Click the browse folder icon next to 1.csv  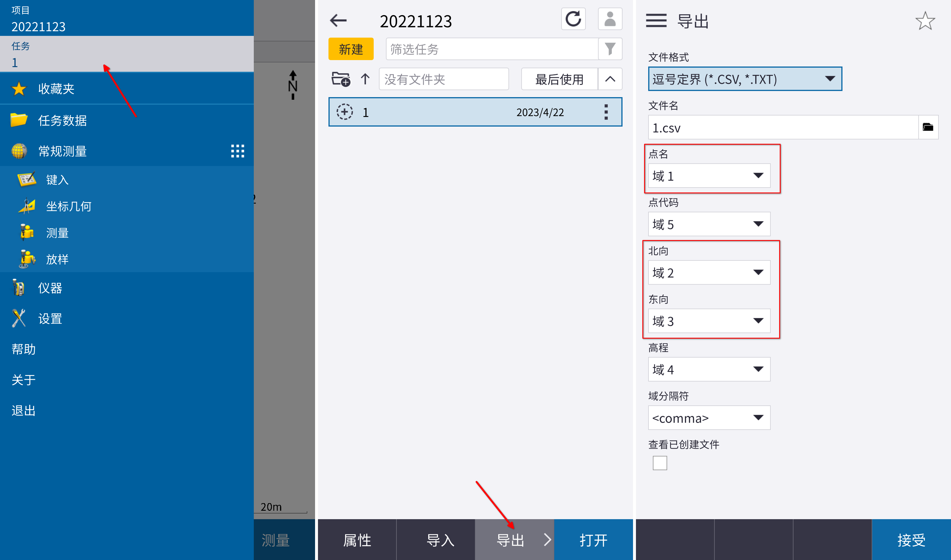(x=928, y=127)
